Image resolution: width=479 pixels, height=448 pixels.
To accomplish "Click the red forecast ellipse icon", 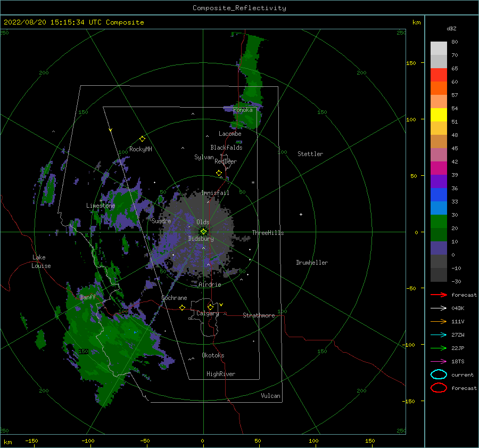I will click(x=439, y=388).
